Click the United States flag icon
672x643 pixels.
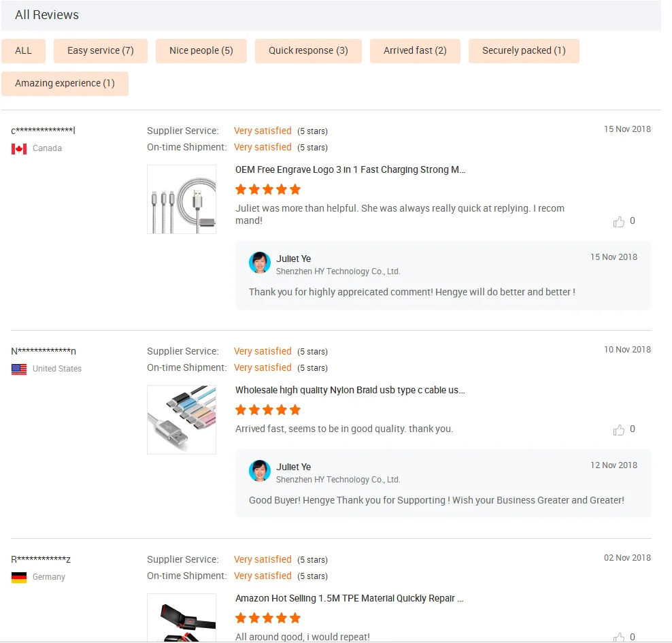[x=19, y=369]
